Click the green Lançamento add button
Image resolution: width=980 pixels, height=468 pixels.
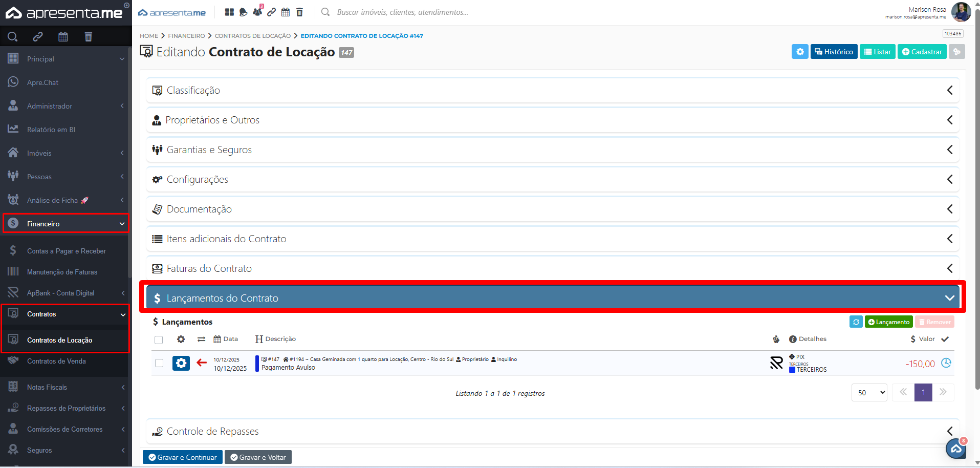888,322
